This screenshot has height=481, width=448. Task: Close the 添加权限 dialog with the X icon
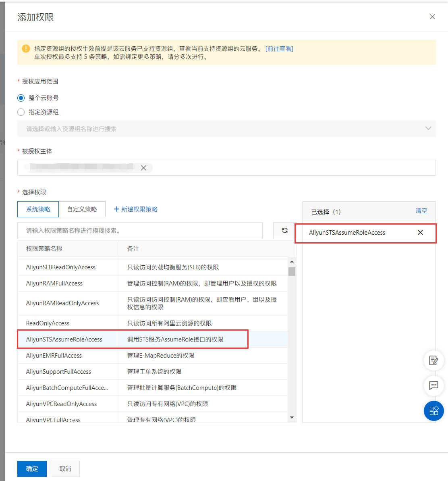[432, 17]
